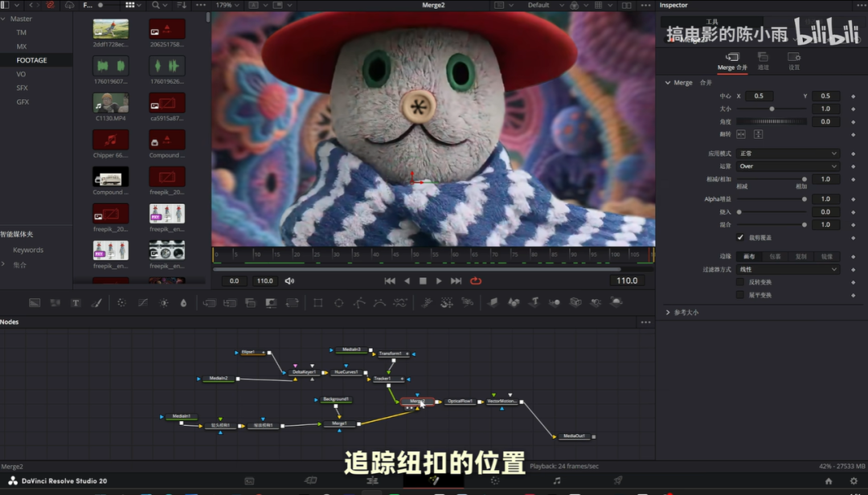Add an Ellipse mask from toolbar
868x495 pixels.
(x=338, y=303)
